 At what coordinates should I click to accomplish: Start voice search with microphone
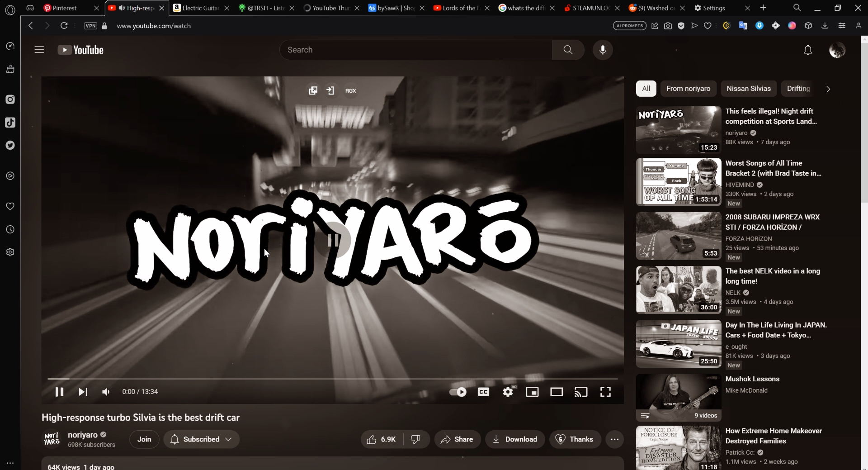coord(603,50)
